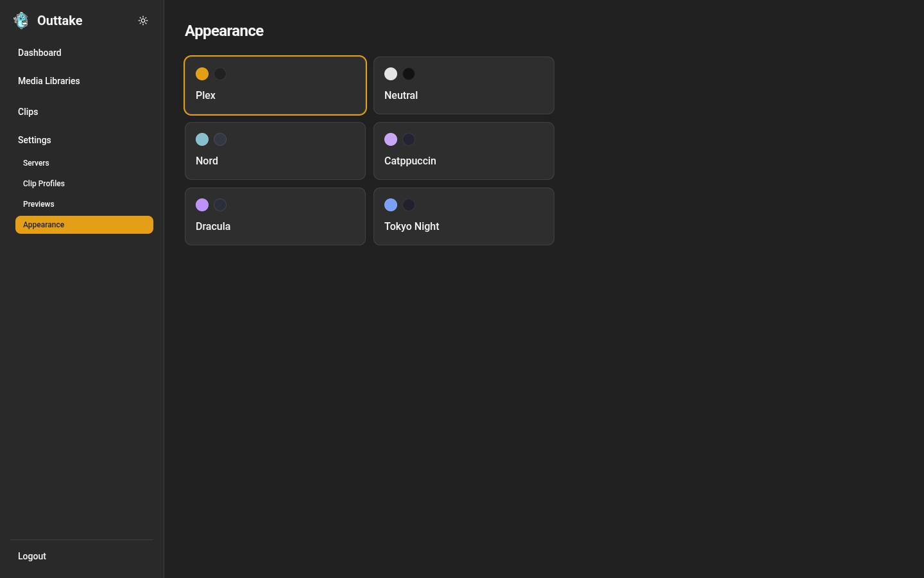Viewport: 924px width, 578px height.
Task: Click the Outtake logo icon
Action: point(21,21)
